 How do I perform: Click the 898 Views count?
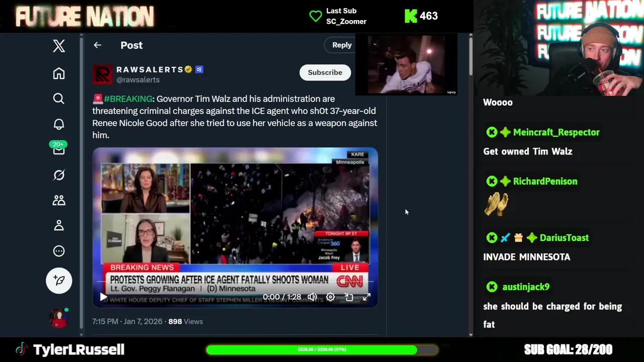click(186, 321)
